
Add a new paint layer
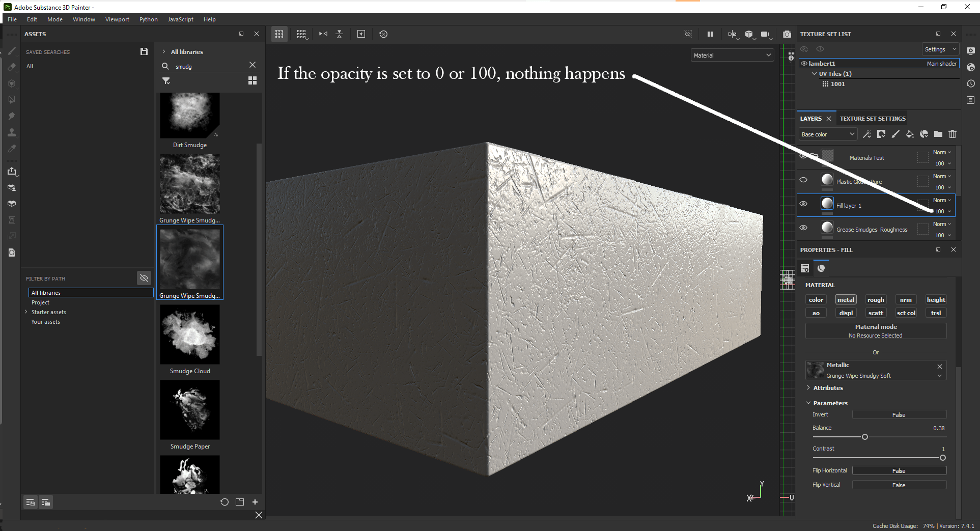tap(895, 134)
